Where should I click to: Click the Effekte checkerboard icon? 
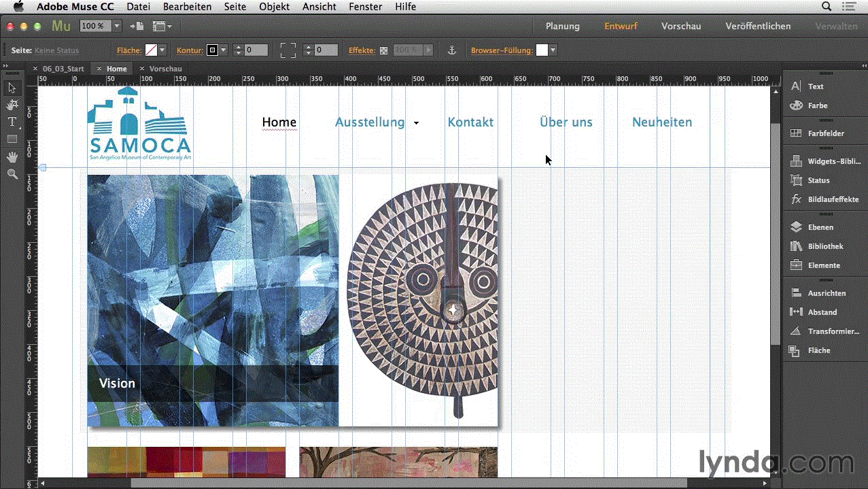(383, 50)
